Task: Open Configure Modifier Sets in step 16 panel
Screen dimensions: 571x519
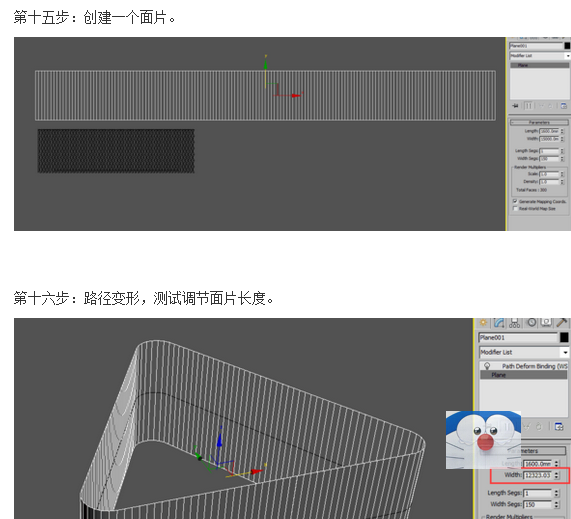Action: pos(559,426)
